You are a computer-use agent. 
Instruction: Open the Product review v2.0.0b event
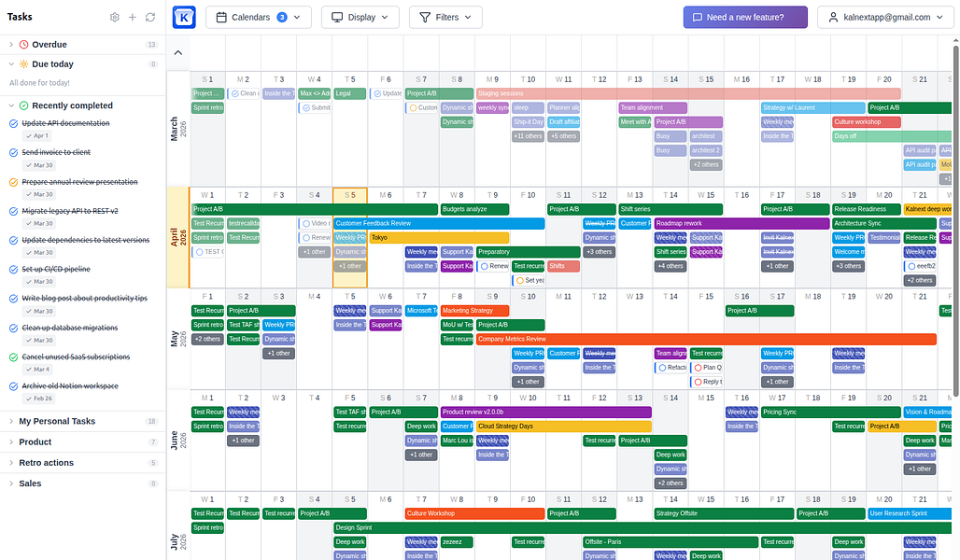click(546, 412)
